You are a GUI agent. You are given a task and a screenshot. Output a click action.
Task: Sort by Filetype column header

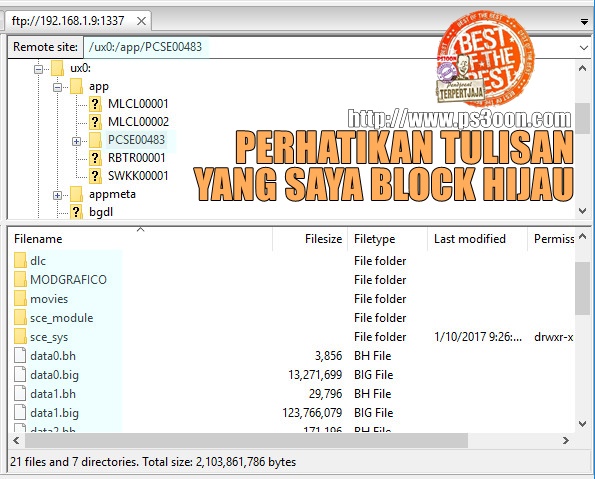pyautogui.click(x=387, y=239)
